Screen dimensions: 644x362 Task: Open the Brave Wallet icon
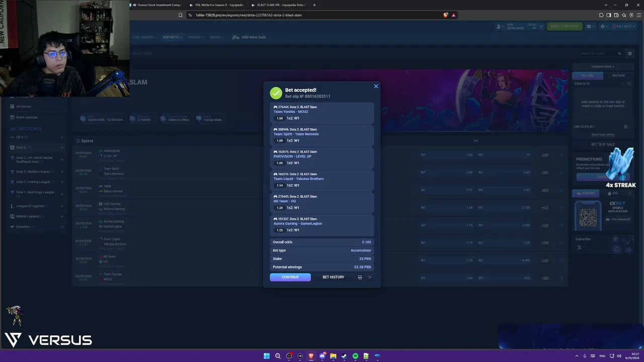(x=616, y=15)
